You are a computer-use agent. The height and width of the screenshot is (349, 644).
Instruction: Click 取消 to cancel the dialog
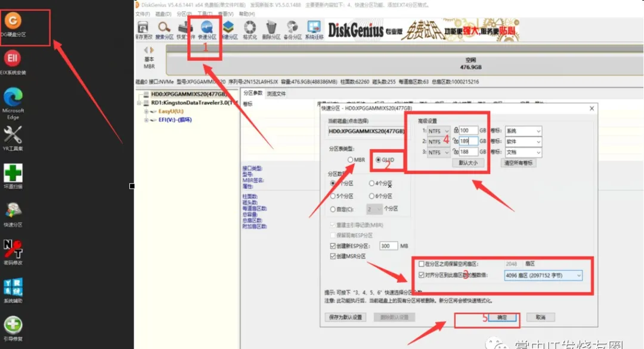tap(540, 317)
